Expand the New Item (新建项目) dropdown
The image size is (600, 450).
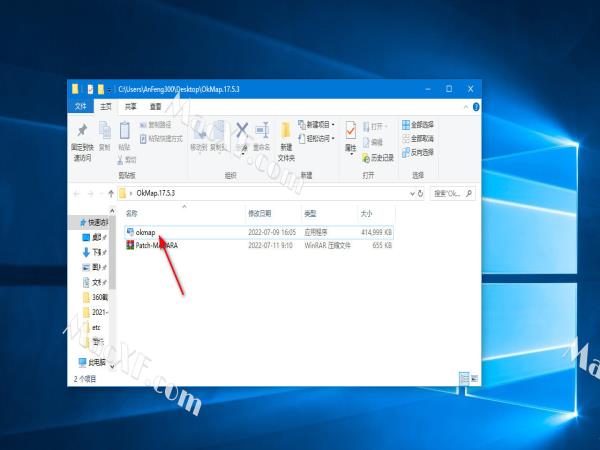pyautogui.click(x=320, y=125)
